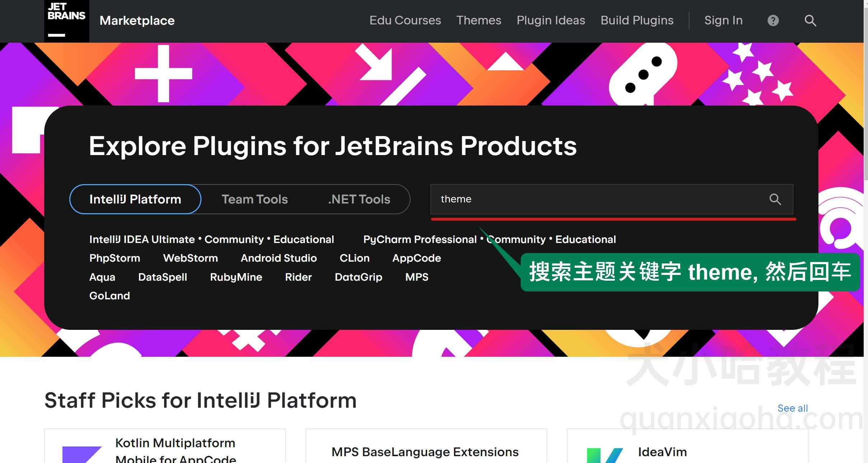Click the magnifier inside the theme search box

pos(775,199)
